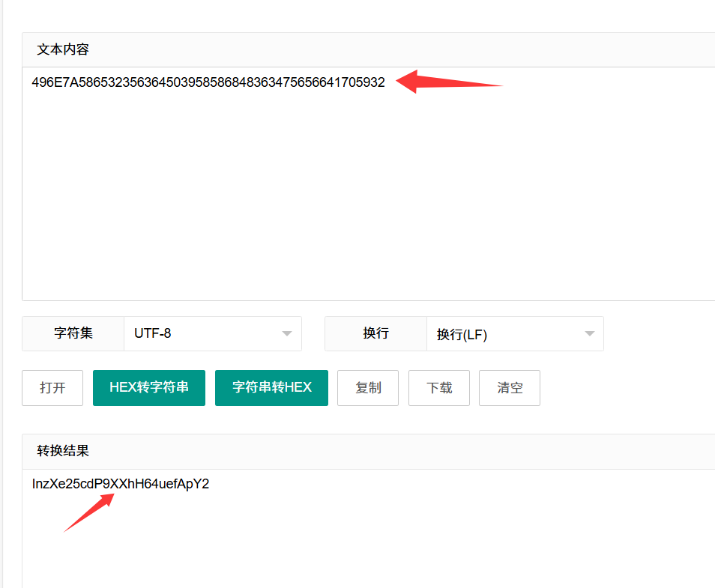The height and width of the screenshot is (588, 715).
Task: Open a file with 打开 button
Action: coord(52,388)
